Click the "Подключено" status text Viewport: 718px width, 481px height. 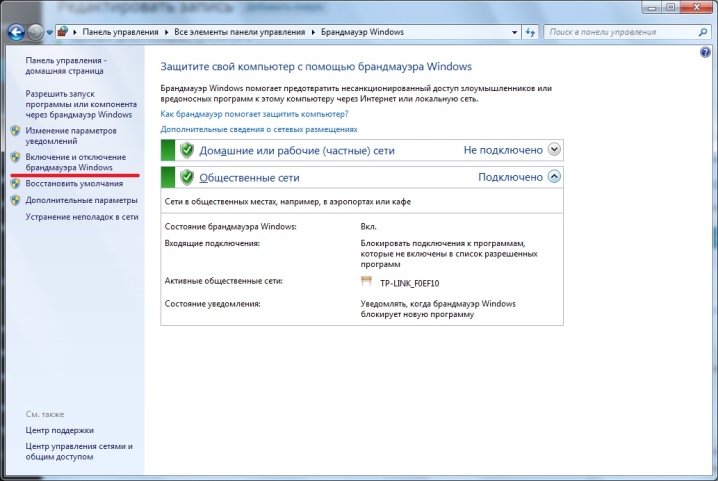point(510,177)
